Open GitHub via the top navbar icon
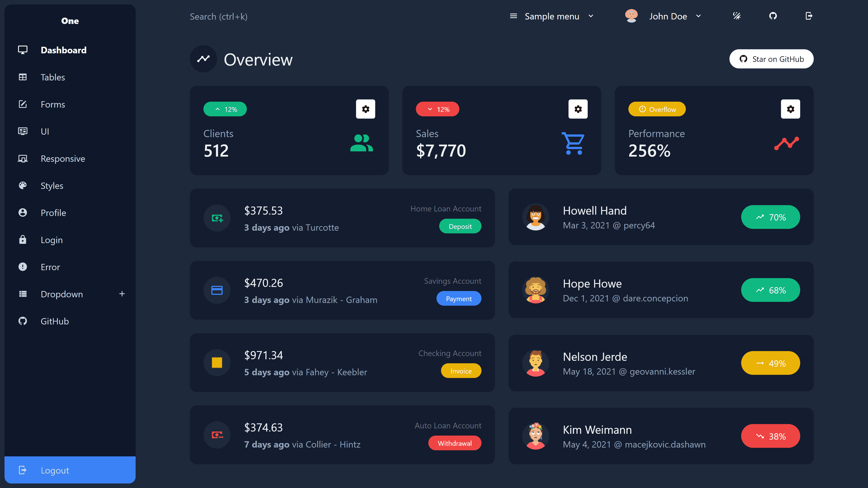The height and width of the screenshot is (488, 868). [773, 16]
